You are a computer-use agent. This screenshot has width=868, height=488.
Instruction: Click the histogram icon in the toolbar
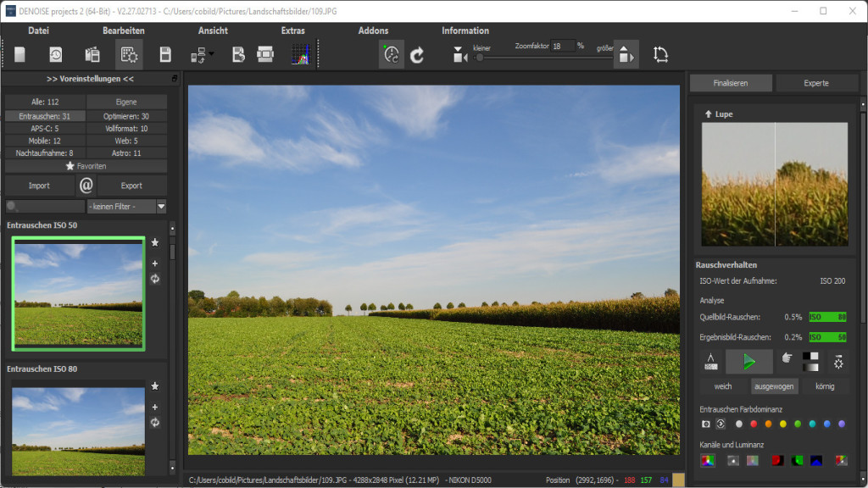tap(300, 55)
